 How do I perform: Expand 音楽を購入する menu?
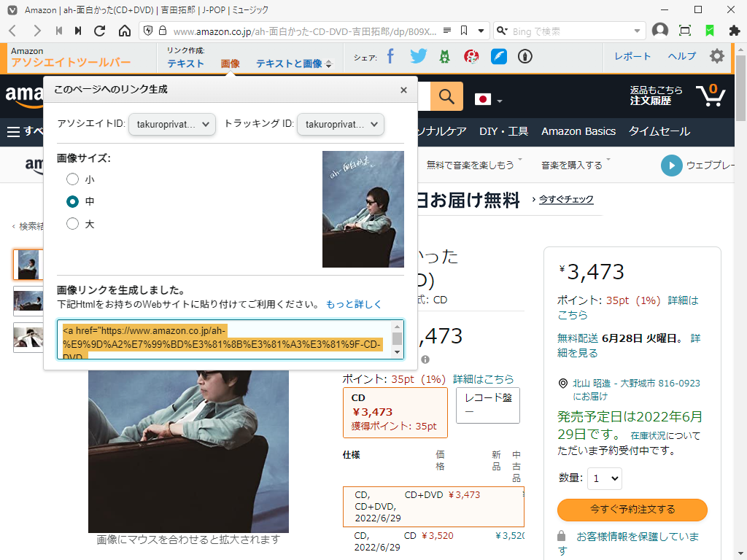coord(576,165)
